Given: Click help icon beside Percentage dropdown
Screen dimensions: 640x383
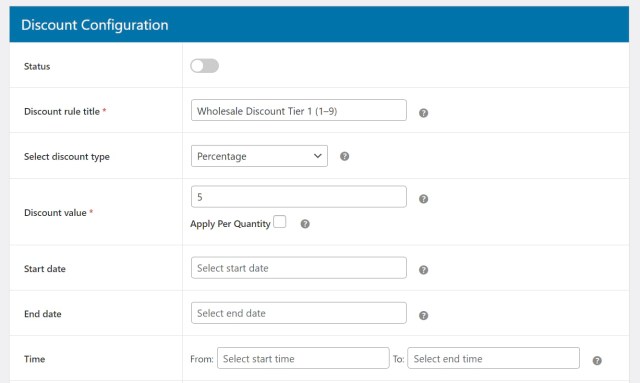Looking at the screenshot, I should [344, 156].
